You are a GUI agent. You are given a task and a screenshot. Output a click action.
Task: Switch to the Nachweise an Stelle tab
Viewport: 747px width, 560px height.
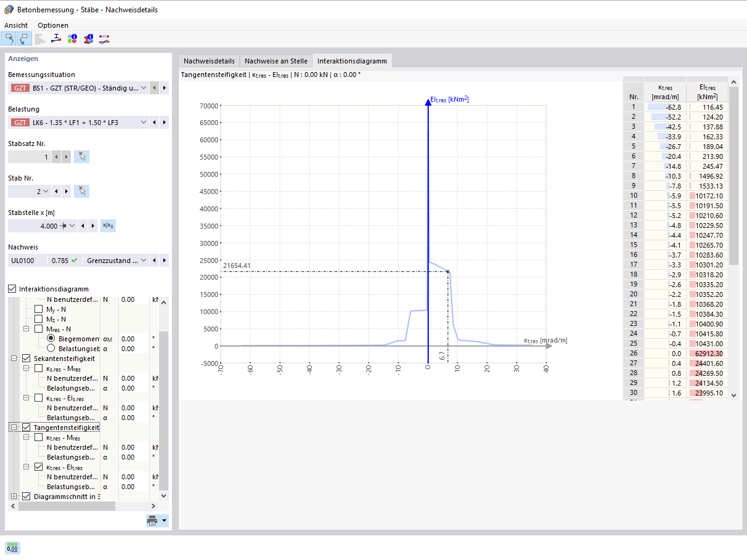pos(276,61)
